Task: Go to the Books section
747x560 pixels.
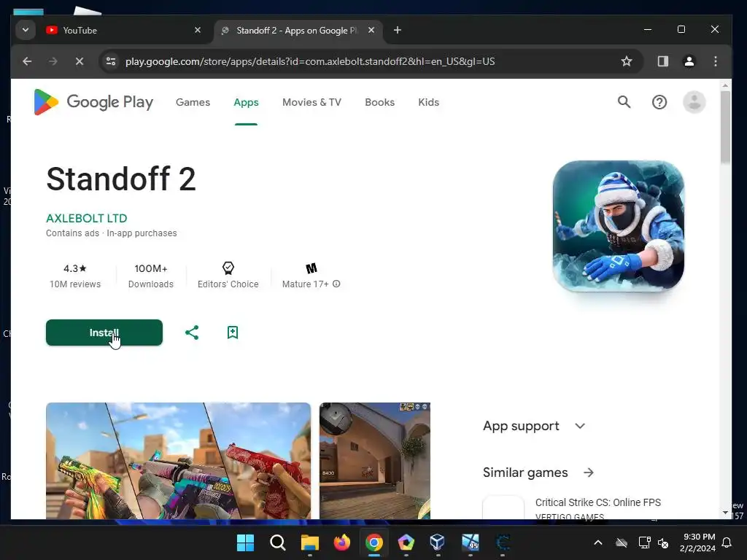Action: tap(379, 102)
